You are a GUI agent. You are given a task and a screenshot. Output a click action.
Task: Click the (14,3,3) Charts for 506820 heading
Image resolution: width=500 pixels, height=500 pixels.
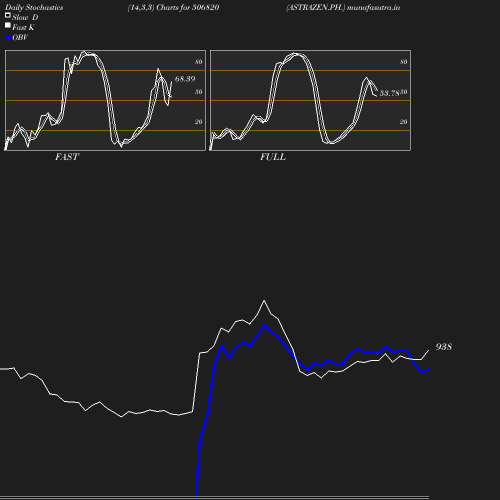click(173, 7)
